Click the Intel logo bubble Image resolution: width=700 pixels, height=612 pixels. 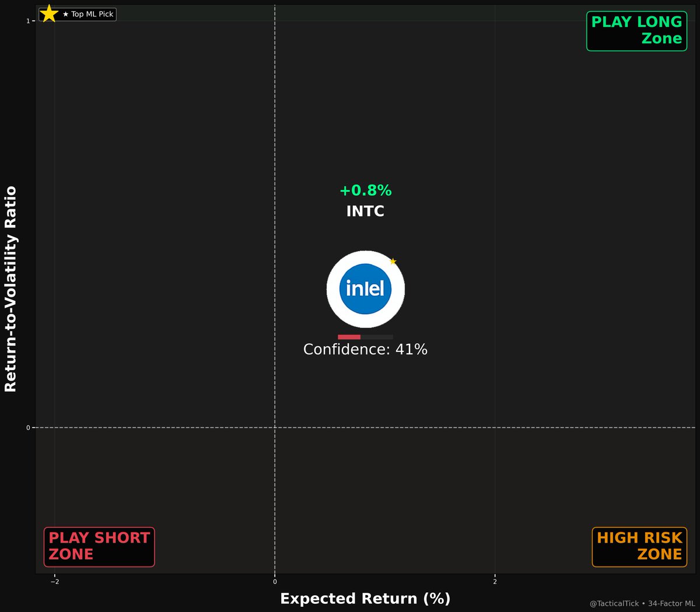pos(365,289)
